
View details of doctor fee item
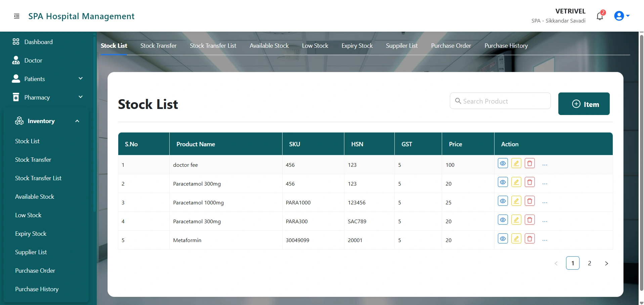coord(503,163)
